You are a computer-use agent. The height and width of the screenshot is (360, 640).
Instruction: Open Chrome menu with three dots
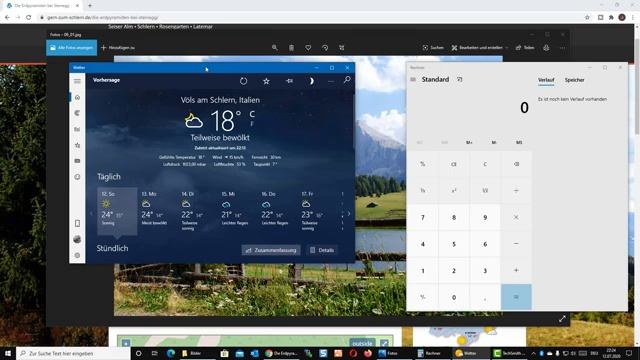click(x=633, y=18)
